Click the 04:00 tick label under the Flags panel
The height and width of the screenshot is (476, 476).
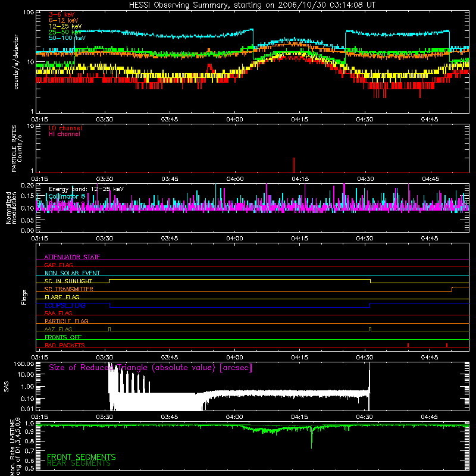point(234,358)
